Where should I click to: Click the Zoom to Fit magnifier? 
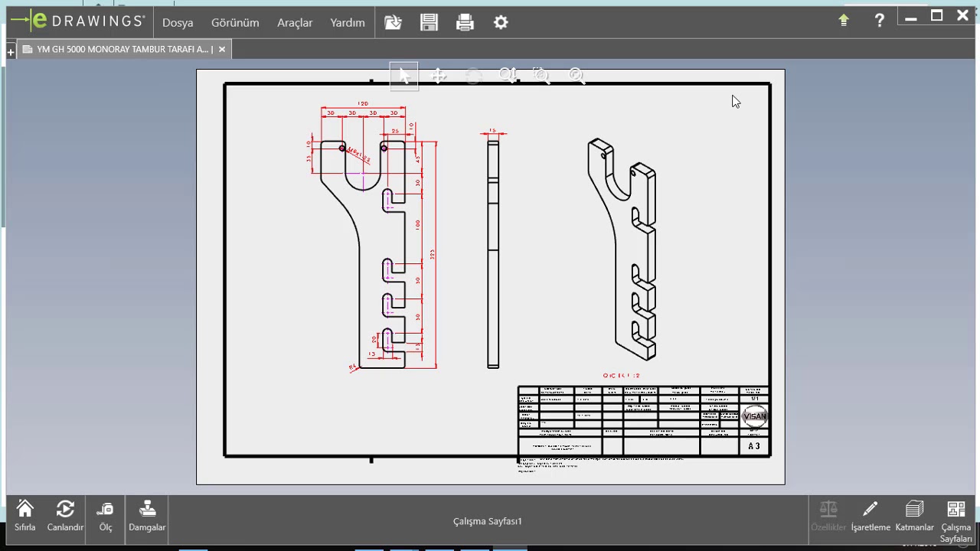pyautogui.click(x=577, y=76)
